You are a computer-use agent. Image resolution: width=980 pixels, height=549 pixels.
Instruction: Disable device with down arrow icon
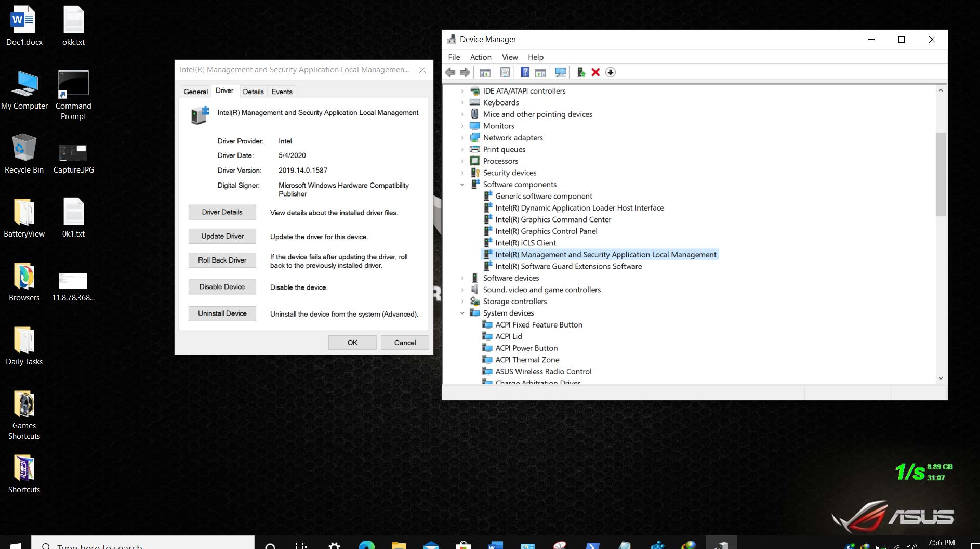click(611, 72)
